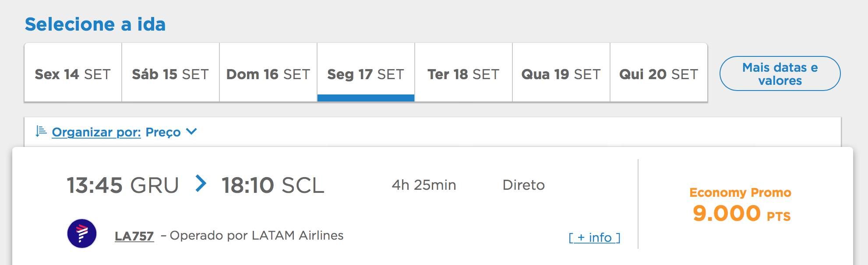Expand the Preço sort chevron

(x=191, y=131)
